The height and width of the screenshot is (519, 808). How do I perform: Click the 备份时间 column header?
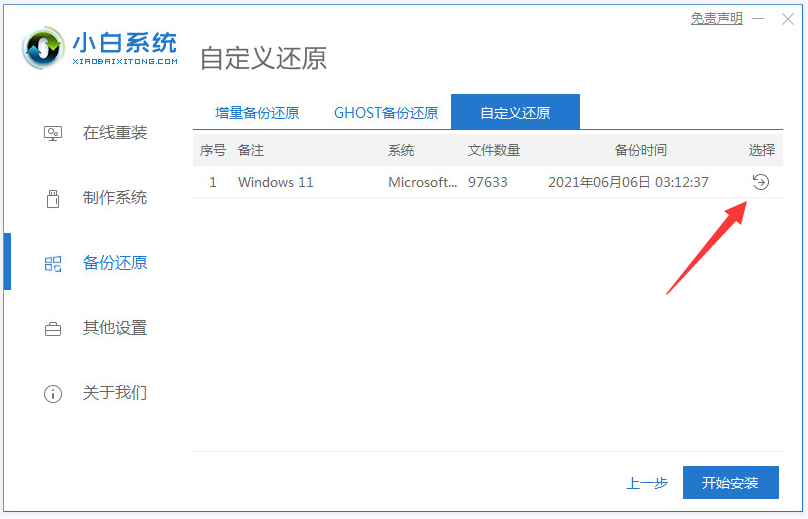[x=640, y=150]
